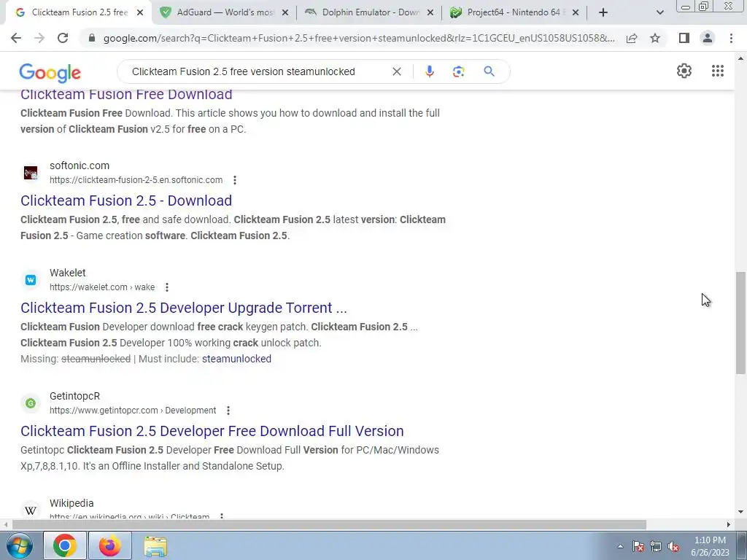This screenshot has width=747, height=560.
Task: Open volume control tray icon
Action: [x=673, y=546]
